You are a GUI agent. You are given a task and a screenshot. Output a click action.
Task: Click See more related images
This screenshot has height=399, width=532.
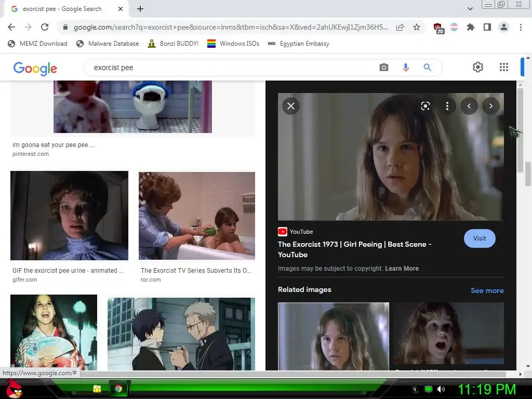487,290
